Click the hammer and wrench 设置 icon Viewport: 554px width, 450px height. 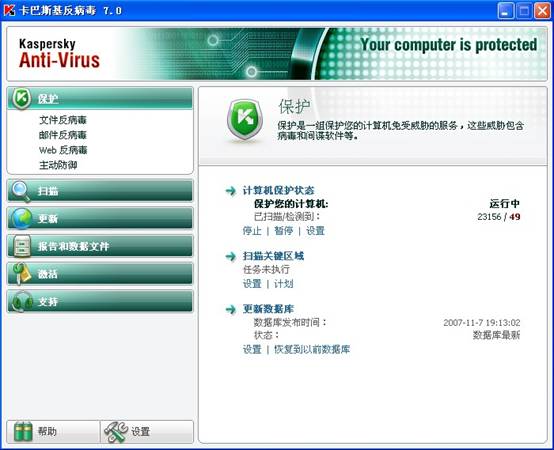[116, 431]
